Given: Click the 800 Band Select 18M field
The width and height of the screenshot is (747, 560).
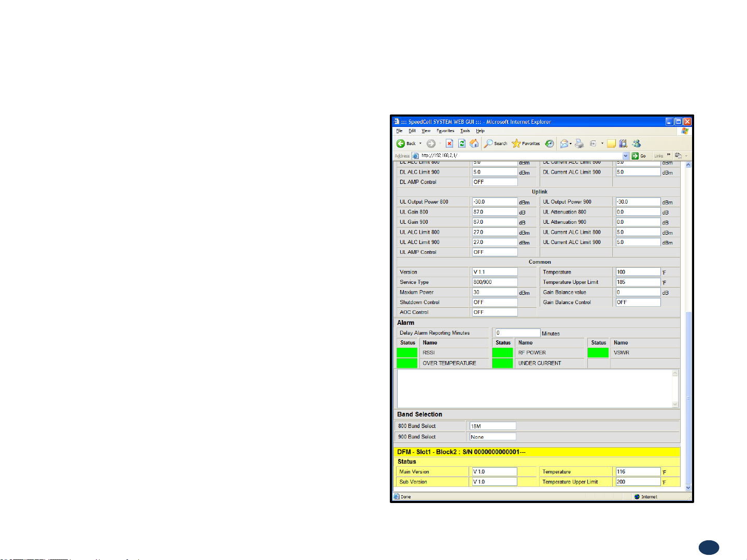Looking at the screenshot, I should click(x=493, y=426).
